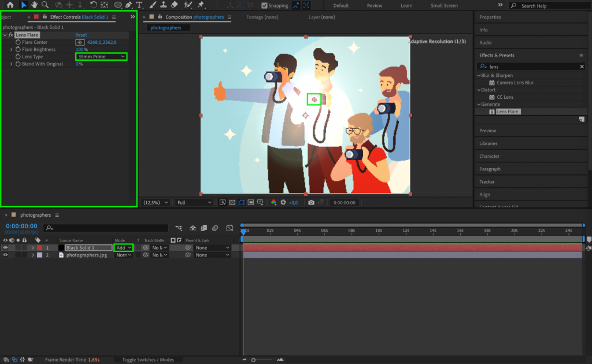Image resolution: width=592 pixels, height=364 pixels.
Task: Select the Selection tool in the toolbar
Action: click(24, 5)
